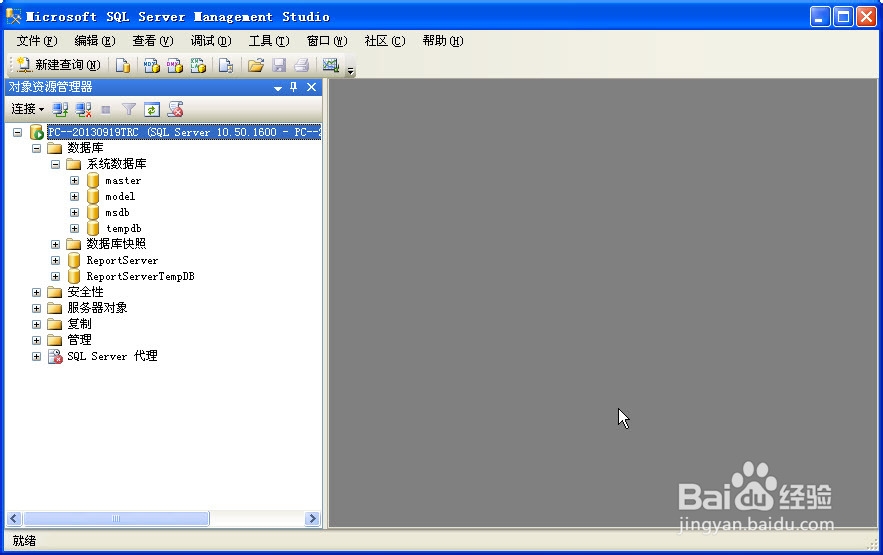Viewport: 883px width, 555px height.
Task: Collapse the 系统数据库 folder
Action: 55,164
